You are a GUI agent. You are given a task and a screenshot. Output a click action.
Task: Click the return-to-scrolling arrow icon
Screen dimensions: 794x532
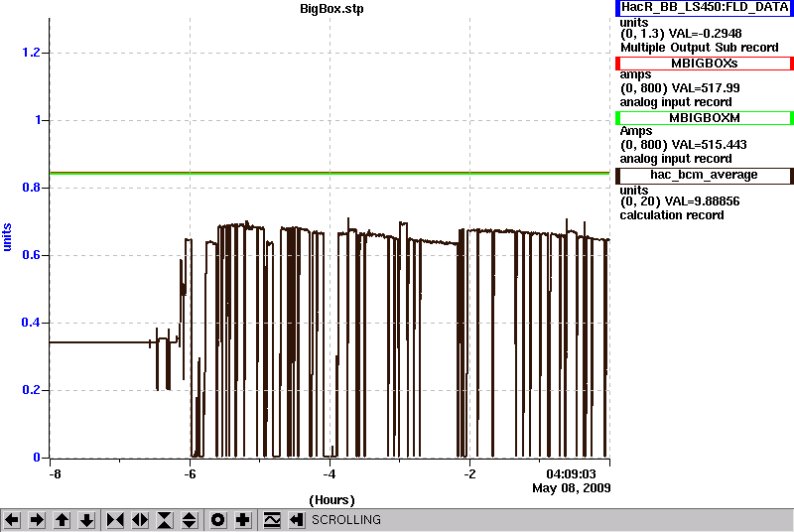(297, 520)
